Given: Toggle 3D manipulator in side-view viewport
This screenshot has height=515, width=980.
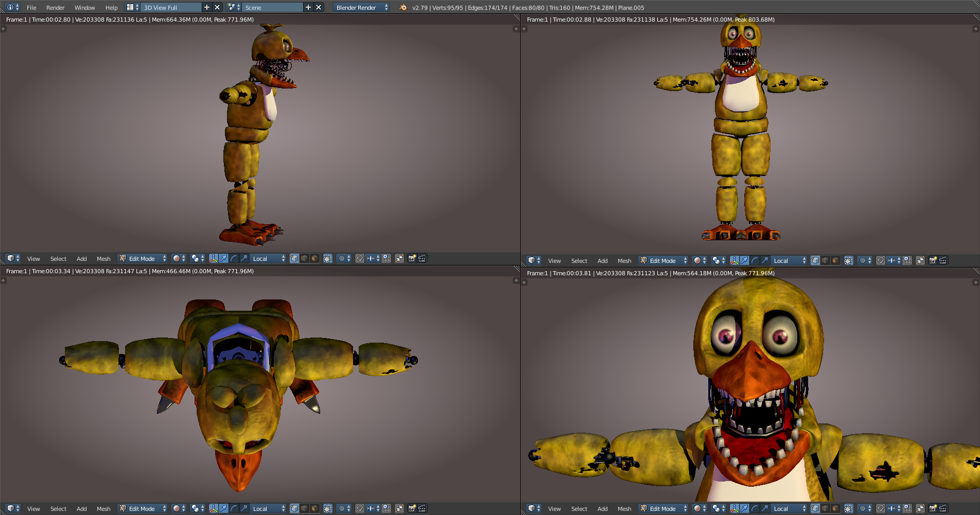Looking at the screenshot, I should click(213, 258).
